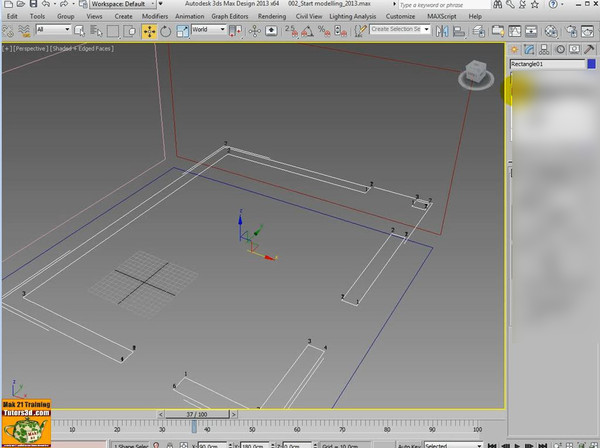Click the Shaded + Edged Faces viewport label
This screenshot has width=600, height=448.
[x=82, y=49]
